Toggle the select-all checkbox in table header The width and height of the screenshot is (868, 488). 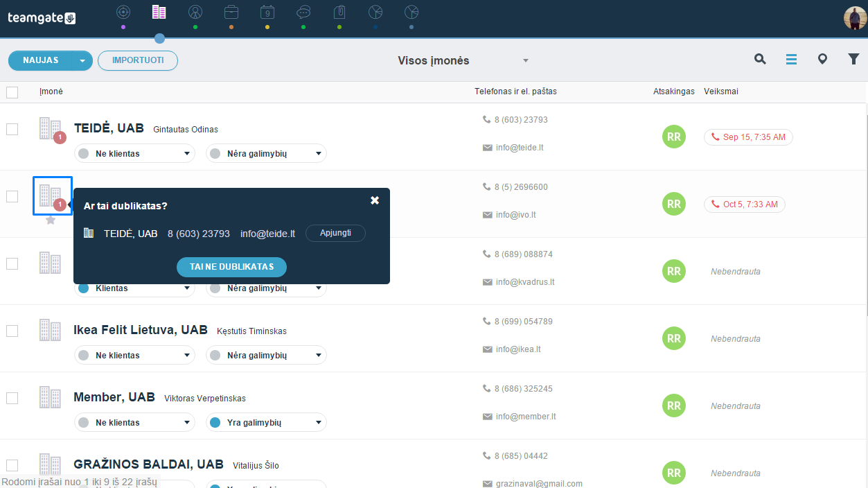point(12,92)
